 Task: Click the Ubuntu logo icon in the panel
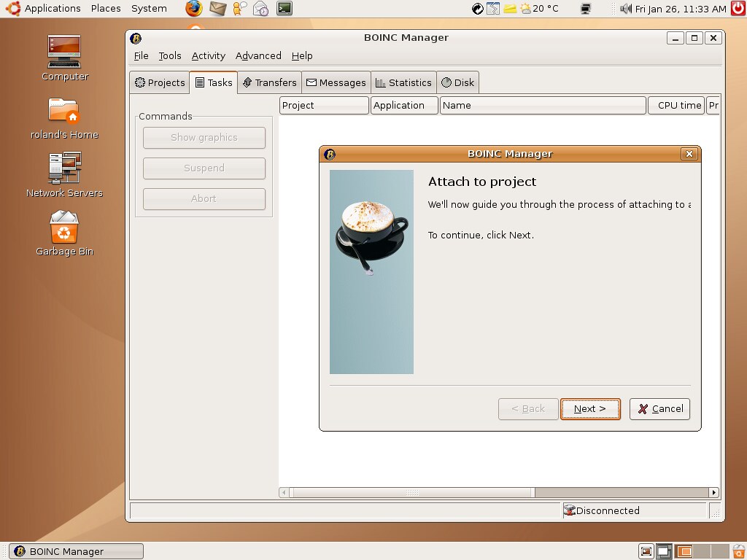[x=13, y=8]
